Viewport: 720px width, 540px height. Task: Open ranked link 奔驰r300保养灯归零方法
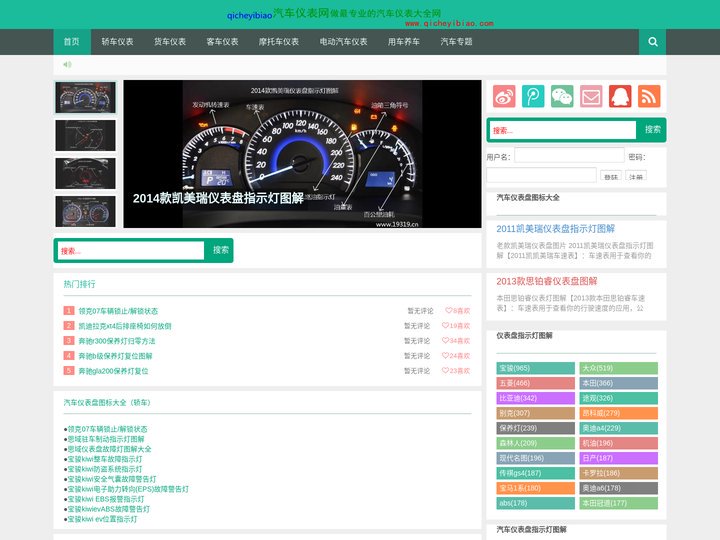[117, 341]
